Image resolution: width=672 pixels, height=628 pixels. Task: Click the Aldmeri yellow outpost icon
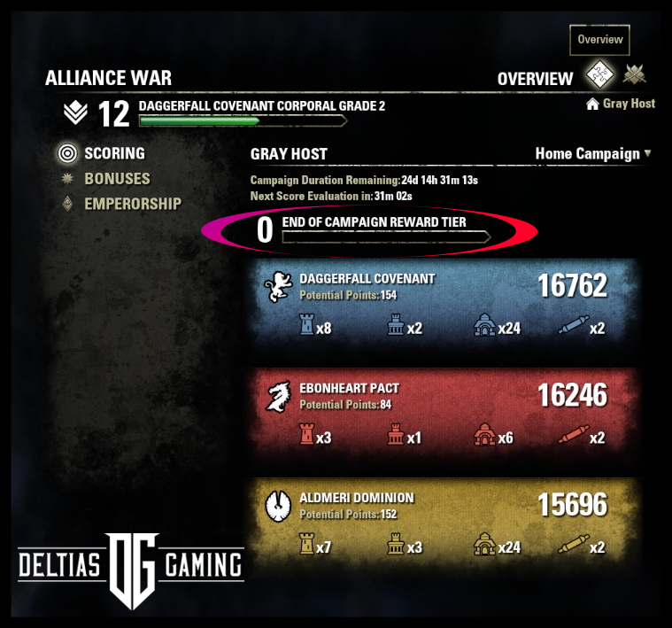click(x=395, y=544)
